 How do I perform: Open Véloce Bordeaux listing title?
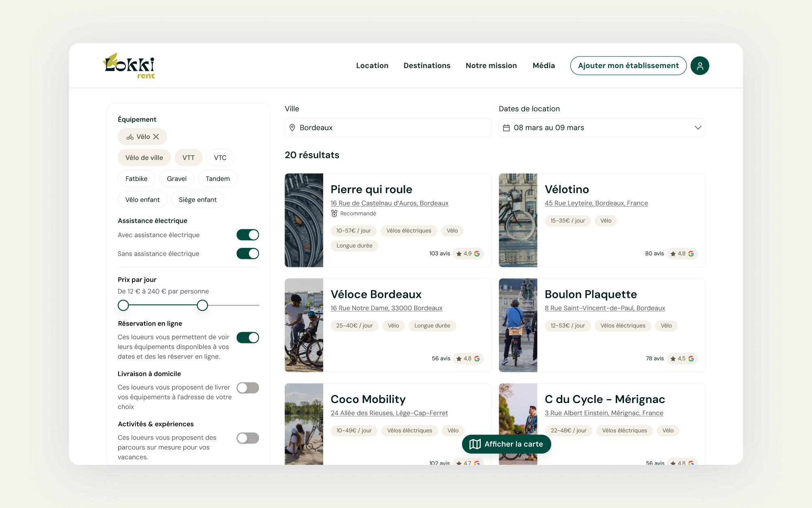tap(376, 294)
